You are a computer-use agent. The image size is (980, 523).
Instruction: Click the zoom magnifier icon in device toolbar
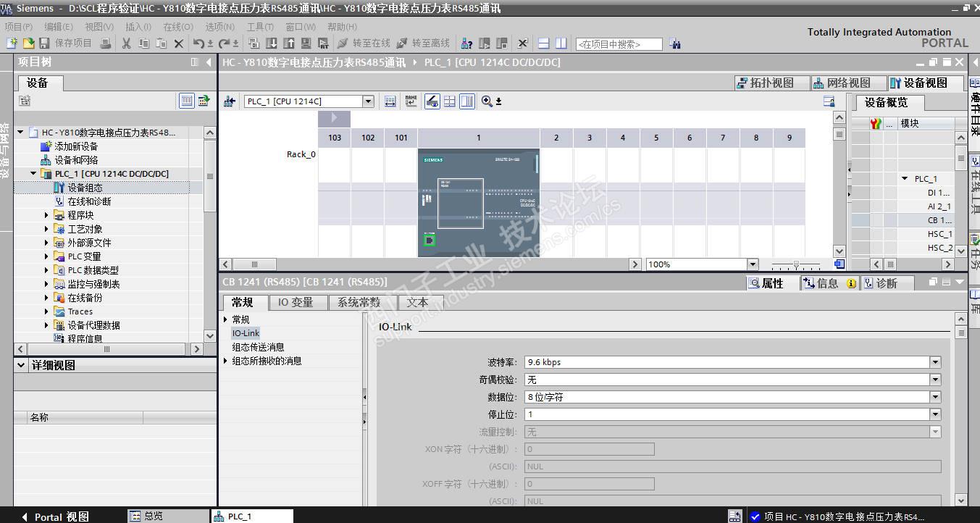click(x=487, y=101)
